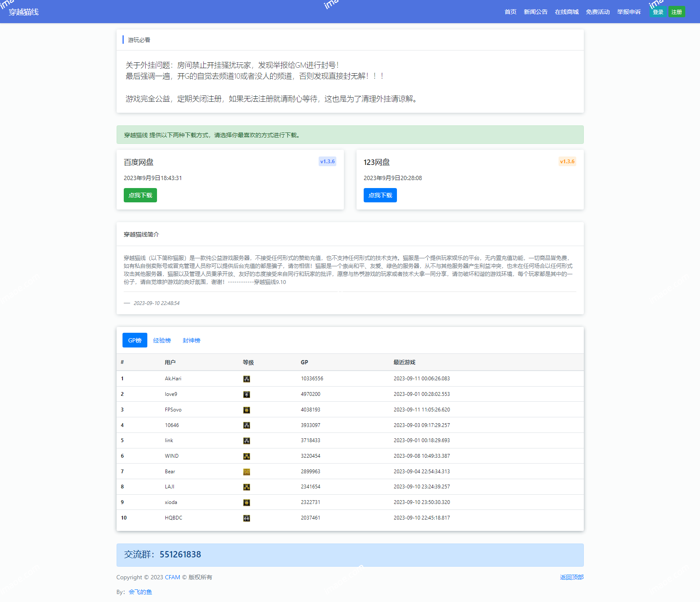Click love9's level rank icon

[x=247, y=395]
